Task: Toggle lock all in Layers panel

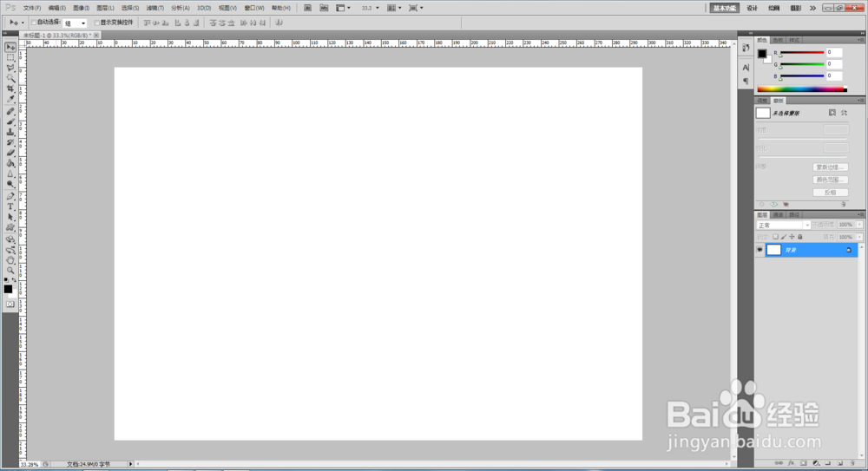Action: click(800, 237)
